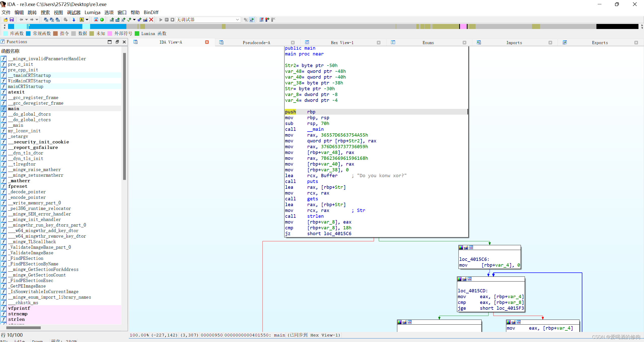This screenshot has width=644, height=342.
Task: Select __security_init_cookie function entry
Action: click(38, 142)
